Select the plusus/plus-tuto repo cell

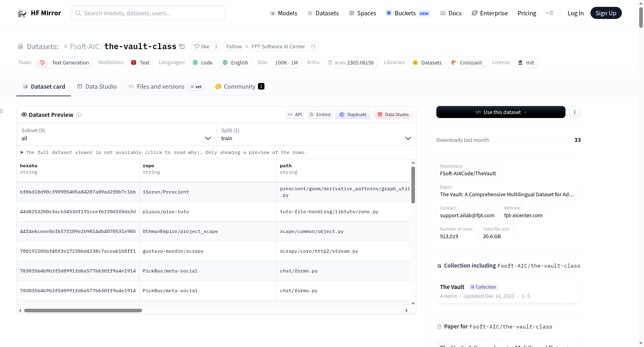(x=208, y=212)
